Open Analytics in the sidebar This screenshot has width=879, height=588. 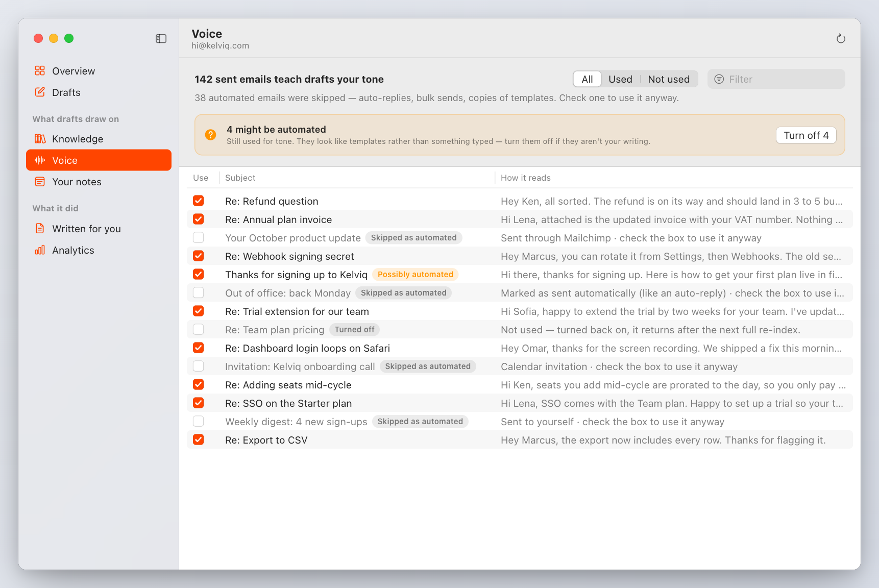pos(99,250)
